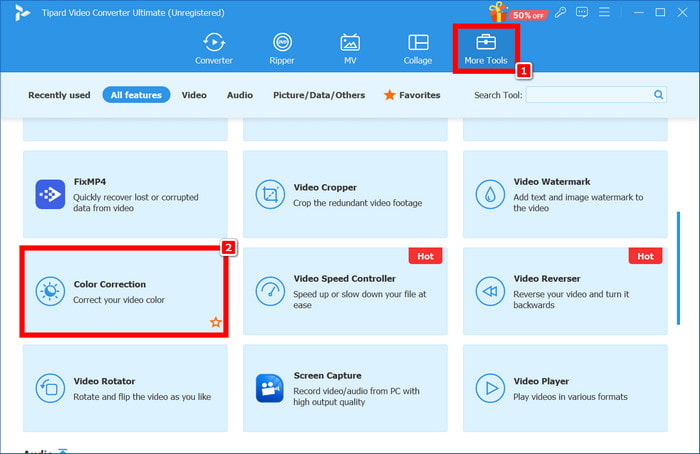Launch Video Speed Controller tool title

(345, 279)
